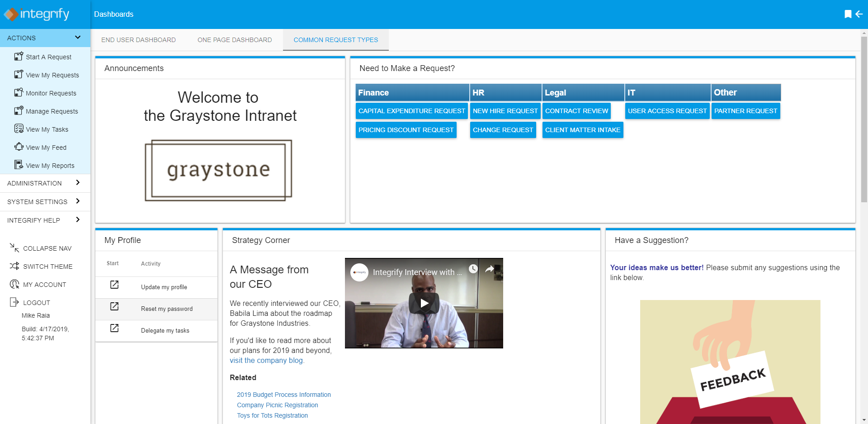
Task: Click the Monitor Requests icon
Action: pos(18,92)
